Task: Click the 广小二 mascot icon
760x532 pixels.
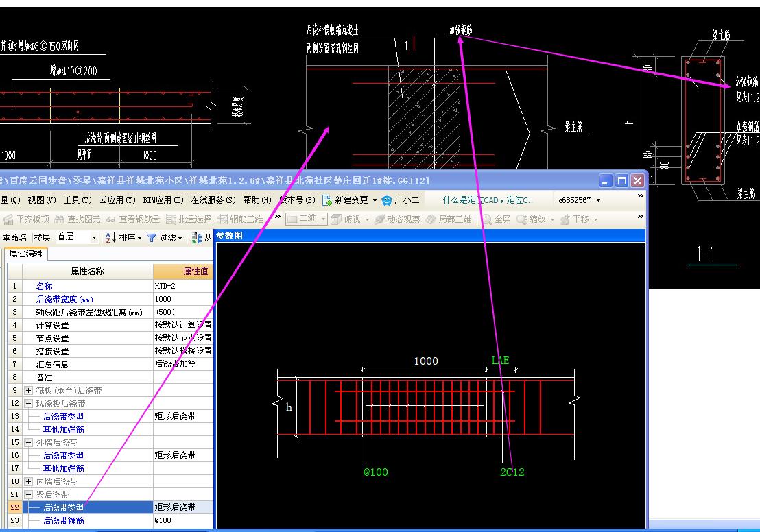Action: click(x=387, y=200)
